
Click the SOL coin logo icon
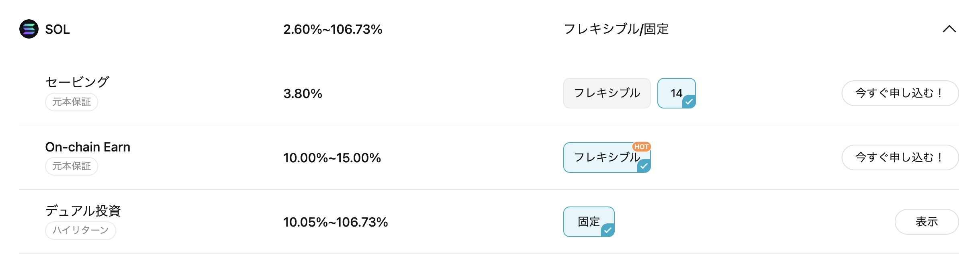point(29,29)
